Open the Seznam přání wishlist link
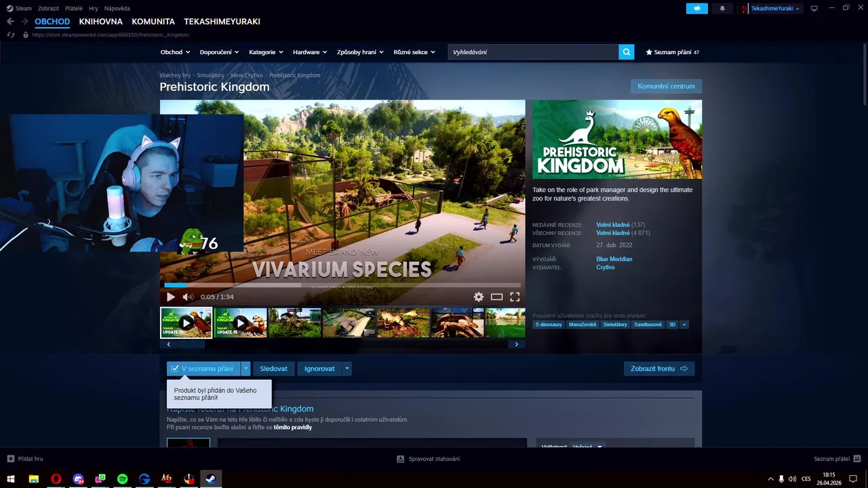The width and height of the screenshot is (868, 488). (x=672, y=52)
